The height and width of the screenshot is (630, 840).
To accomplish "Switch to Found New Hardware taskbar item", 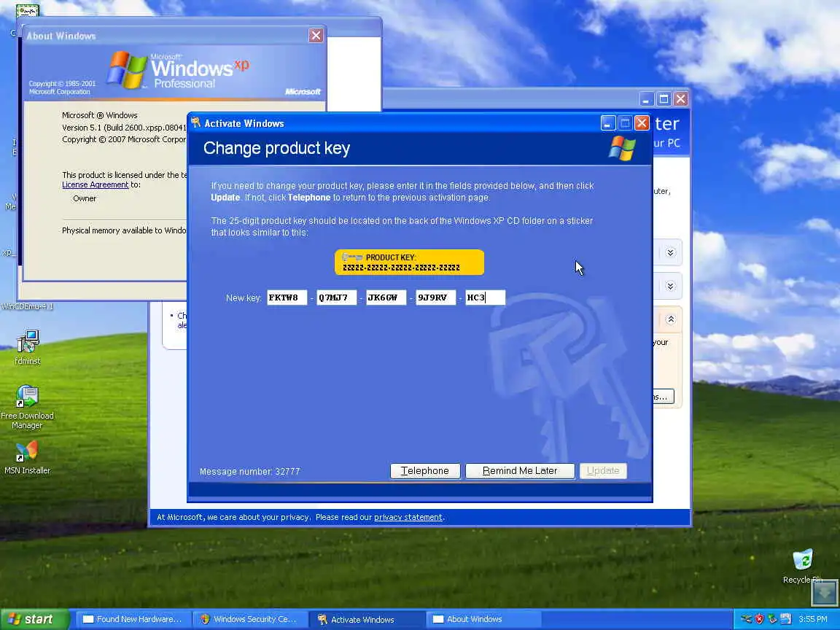I will coord(132,619).
